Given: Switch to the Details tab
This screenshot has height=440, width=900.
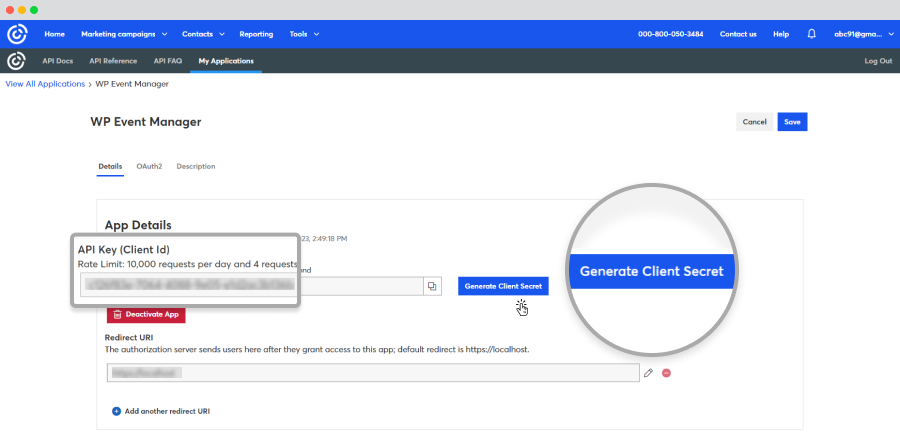Looking at the screenshot, I should click(110, 166).
